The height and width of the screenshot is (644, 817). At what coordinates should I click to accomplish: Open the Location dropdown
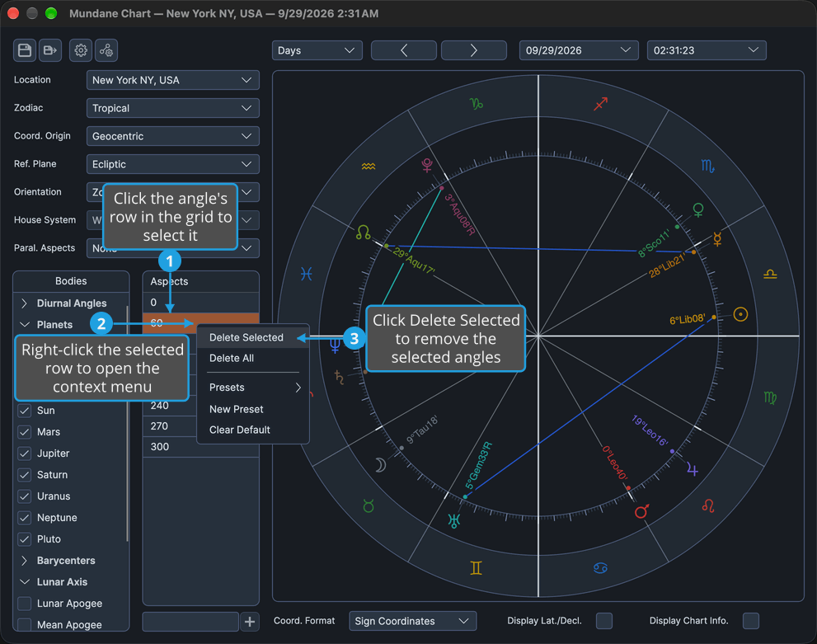(x=173, y=80)
